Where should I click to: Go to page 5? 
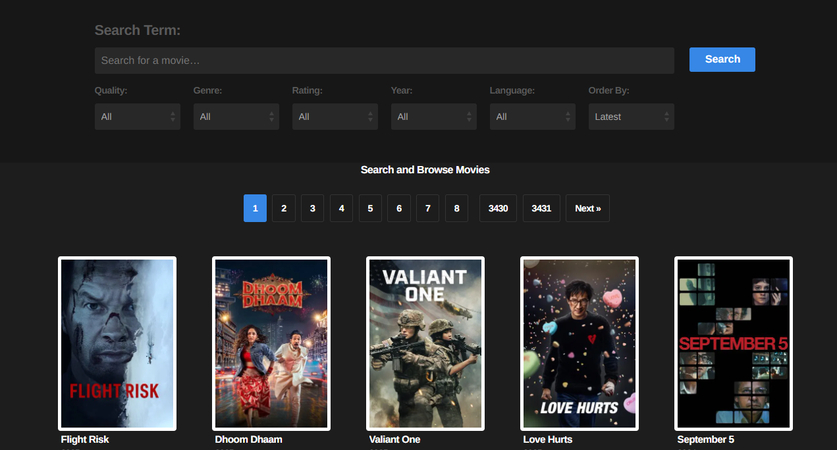click(x=370, y=208)
